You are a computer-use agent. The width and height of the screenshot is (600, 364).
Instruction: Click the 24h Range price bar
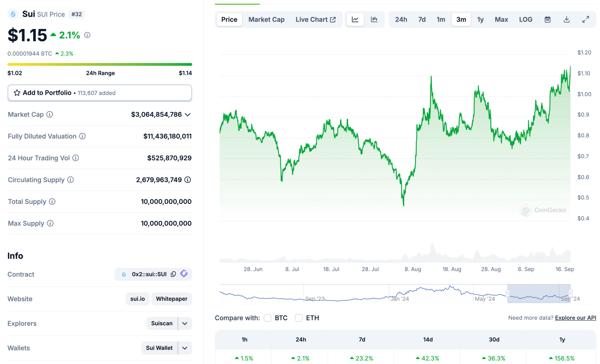[x=100, y=64]
